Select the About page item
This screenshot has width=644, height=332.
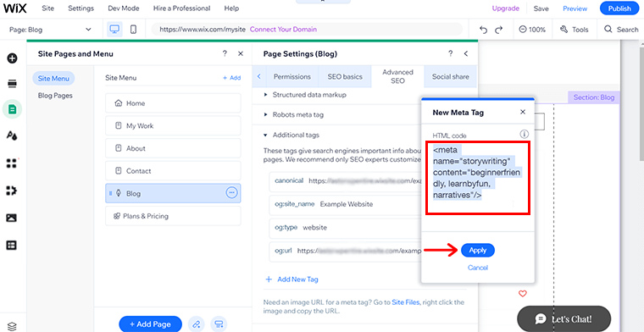173,148
